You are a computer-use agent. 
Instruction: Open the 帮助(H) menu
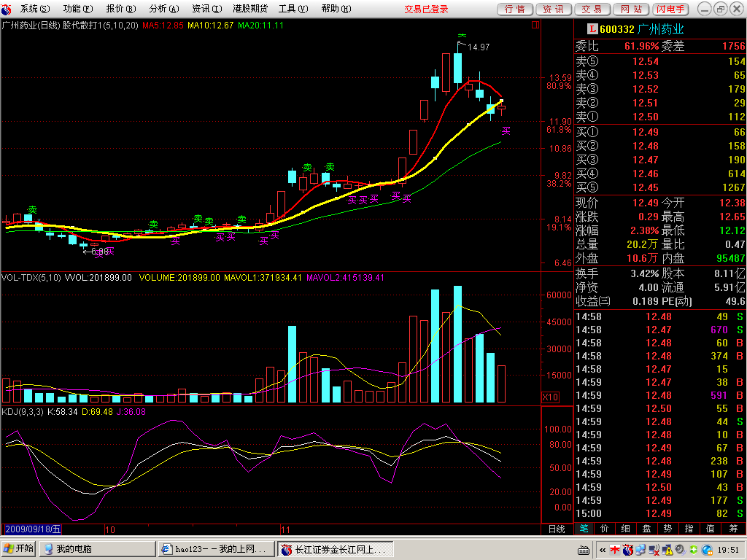pyautogui.click(x=336, y=9)
